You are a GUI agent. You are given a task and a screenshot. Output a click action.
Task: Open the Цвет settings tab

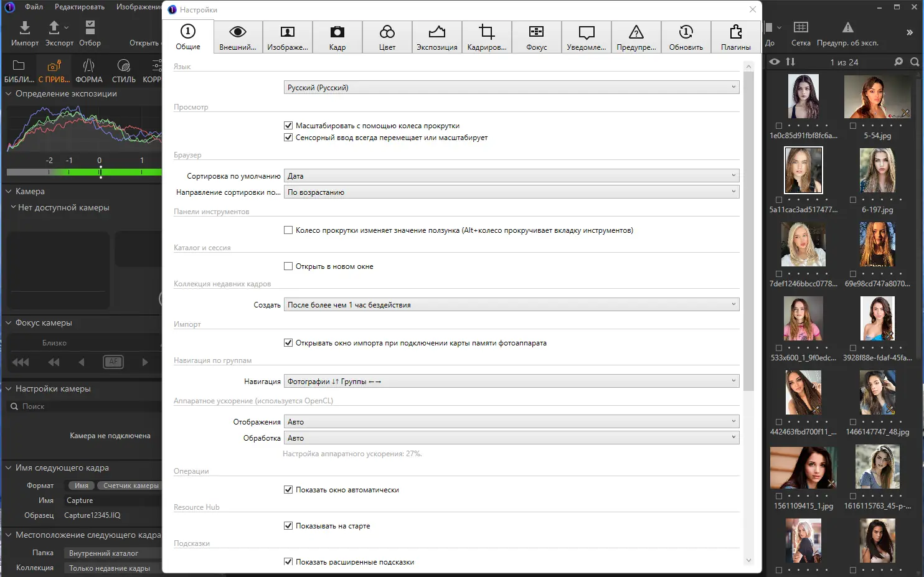pos(387,37)
